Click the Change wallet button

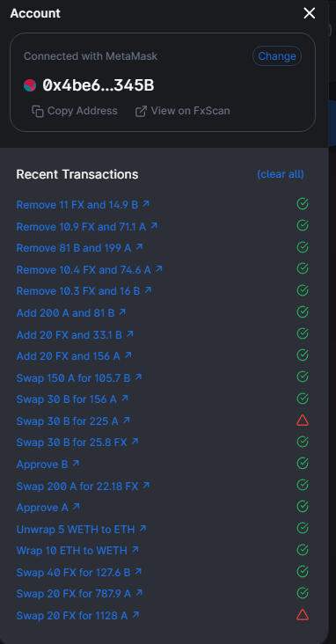[x=277, y=55]
